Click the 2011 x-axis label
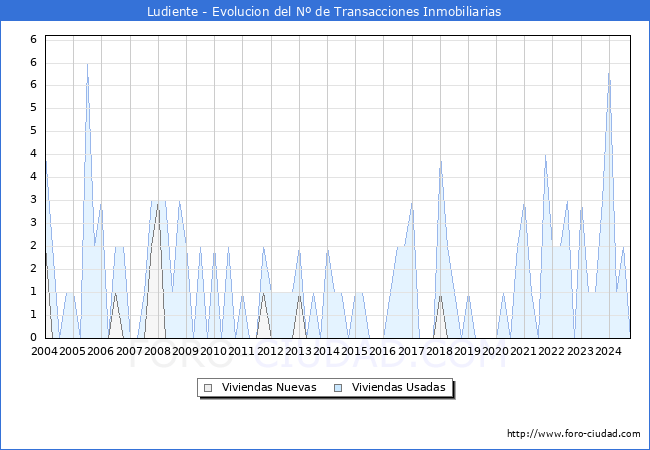Viewport: 650px width, 450px height. click(241, 351)
